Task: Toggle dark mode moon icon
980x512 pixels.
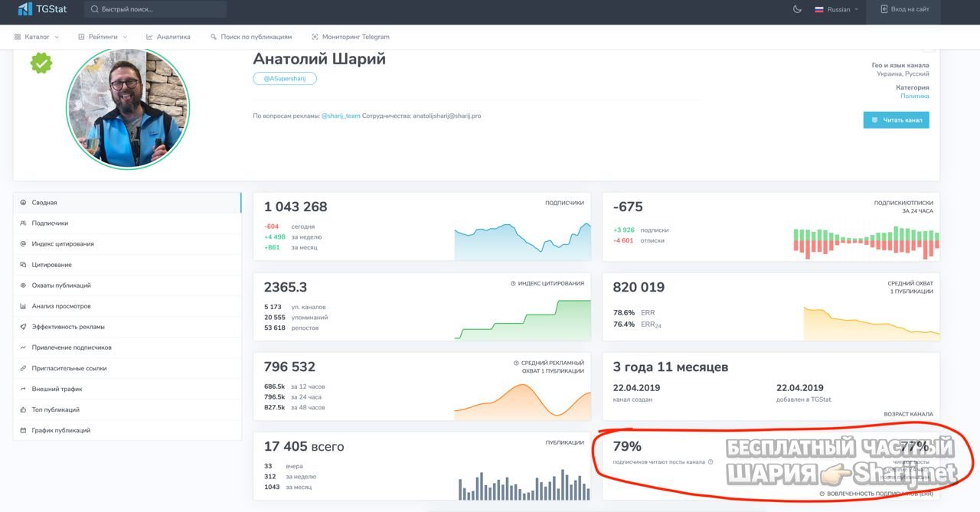Action: coord(797,9)
